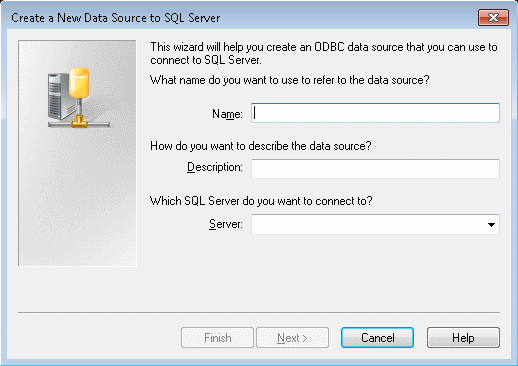Expand the Server dropdown arrow
The height and width of the screenshot is (366, 518).
[491, 224]
